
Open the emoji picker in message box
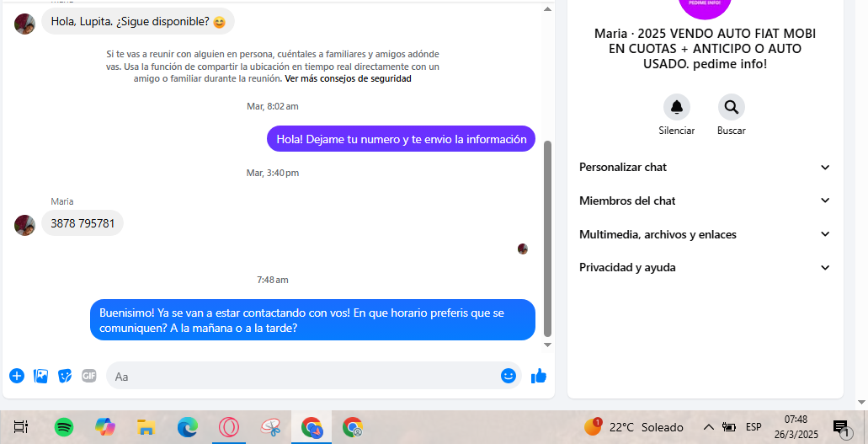(x=509, y=376)
